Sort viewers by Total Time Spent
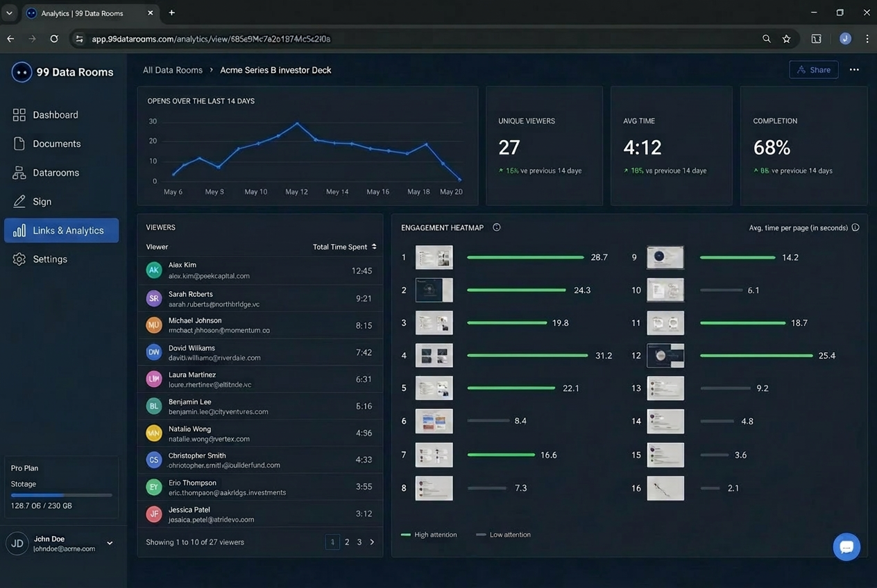Image resolution: width=877 pixels, height=588 pixels. point(345,247)
